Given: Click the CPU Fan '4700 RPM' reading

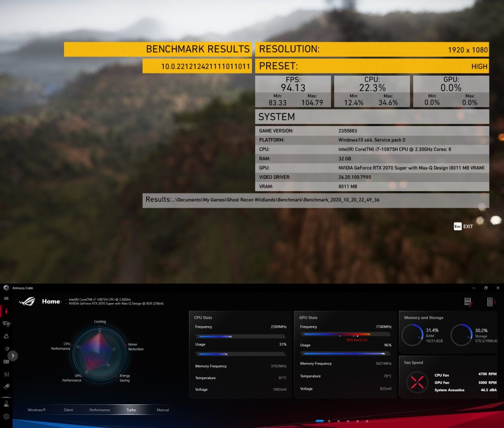Looking at the screenshot, I should coord(487,374).
